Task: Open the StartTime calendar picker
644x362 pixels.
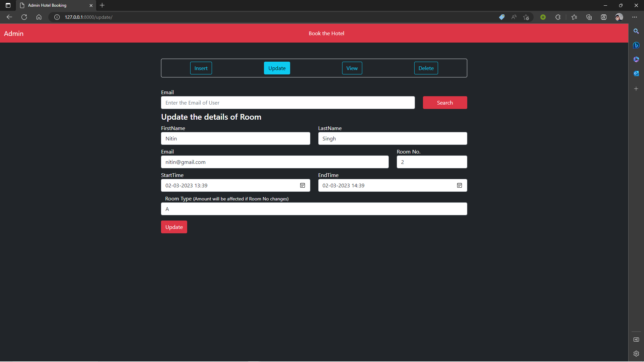Action: click(x=303, y=185)
